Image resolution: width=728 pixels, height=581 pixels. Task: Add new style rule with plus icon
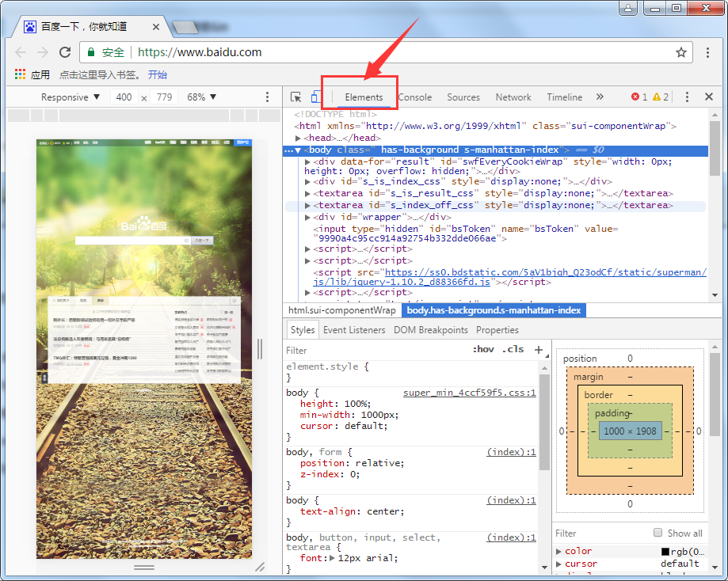click(x=539, y=350)
